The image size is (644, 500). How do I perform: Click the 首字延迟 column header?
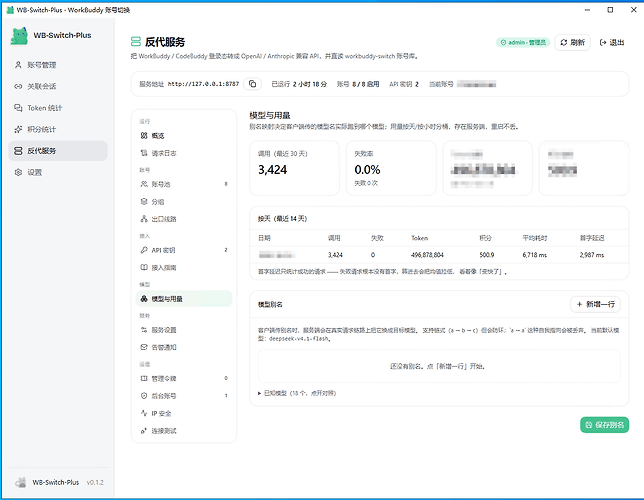click(x=592, y=238)
